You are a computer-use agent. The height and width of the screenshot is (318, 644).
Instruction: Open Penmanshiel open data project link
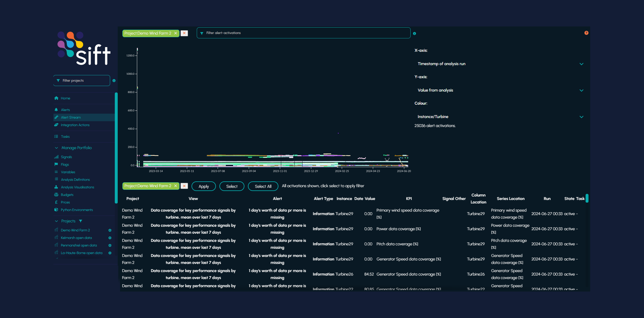coord(79,245)
